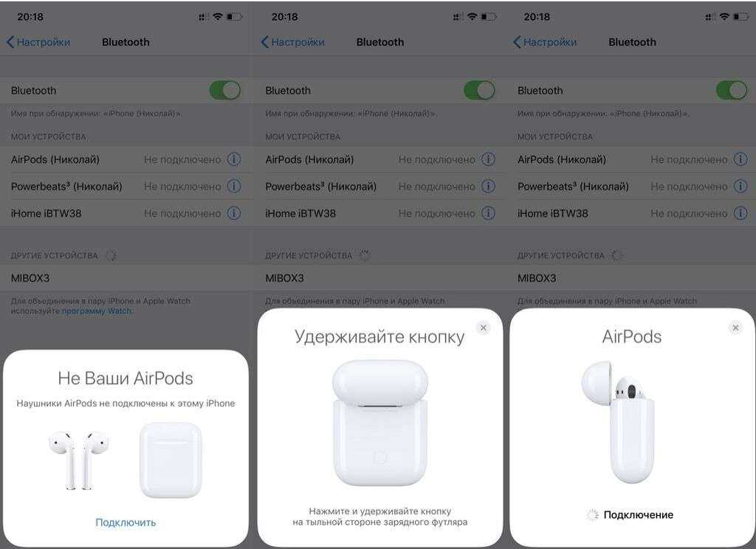Go back to Настройки in middle screen

[292, 42]
